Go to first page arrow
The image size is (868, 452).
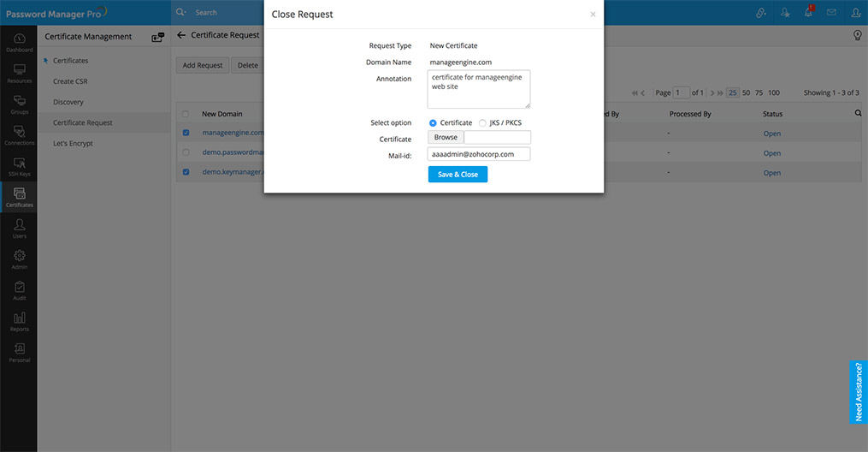click(x=635, y=93)
